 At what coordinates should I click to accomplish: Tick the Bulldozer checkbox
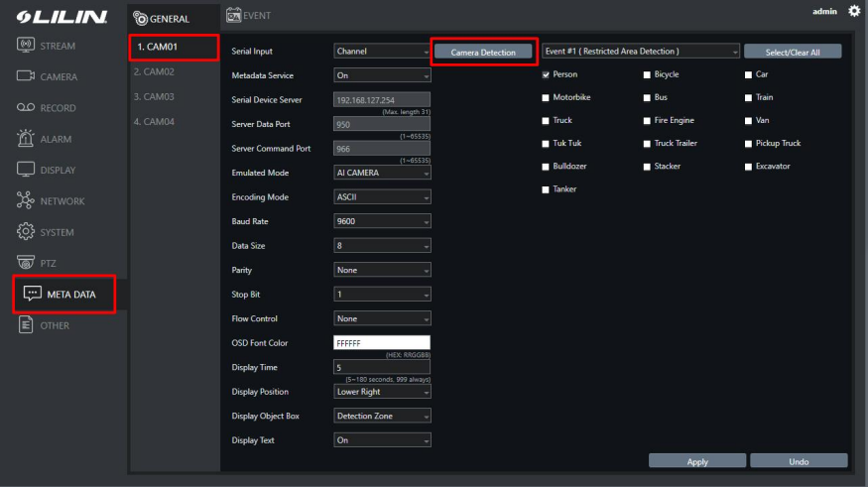tap(546, 167)
